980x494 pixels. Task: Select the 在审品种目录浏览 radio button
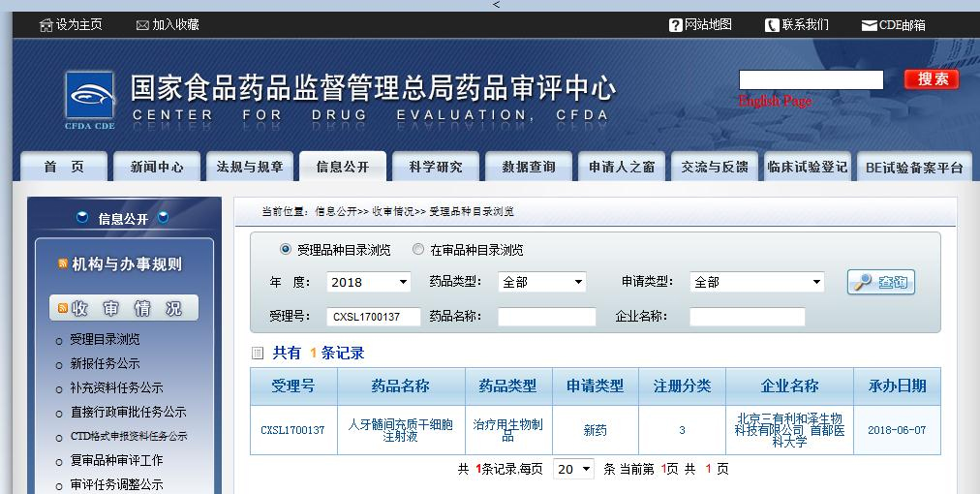(418, 250)
